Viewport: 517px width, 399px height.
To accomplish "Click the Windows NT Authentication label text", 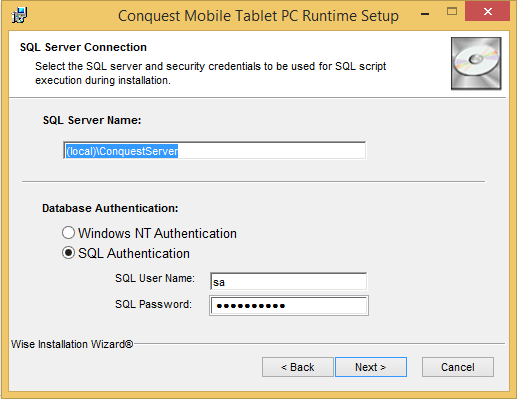I will 157,233.
